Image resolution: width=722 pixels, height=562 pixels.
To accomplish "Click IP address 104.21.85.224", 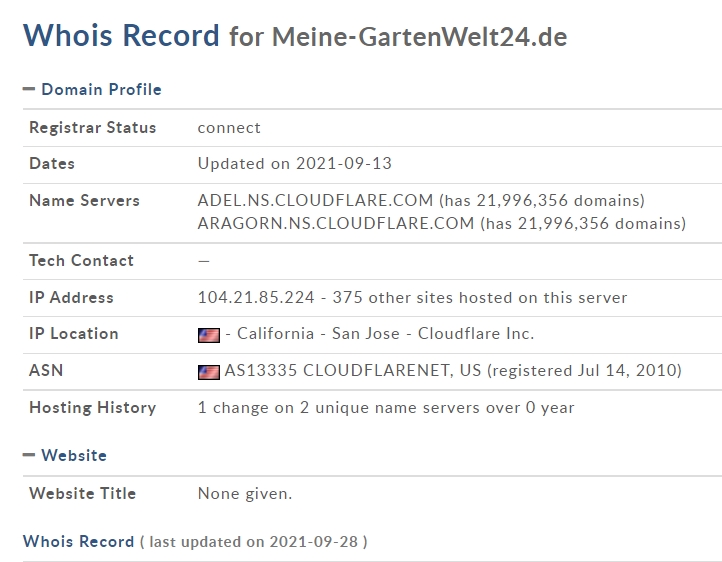I will click(x=256, y=297).
